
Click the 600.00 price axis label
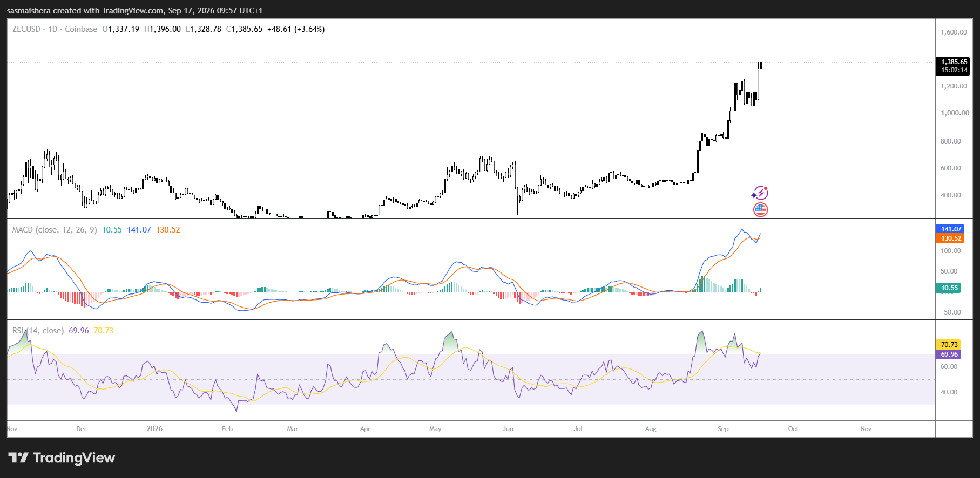[x=950, y=168]
